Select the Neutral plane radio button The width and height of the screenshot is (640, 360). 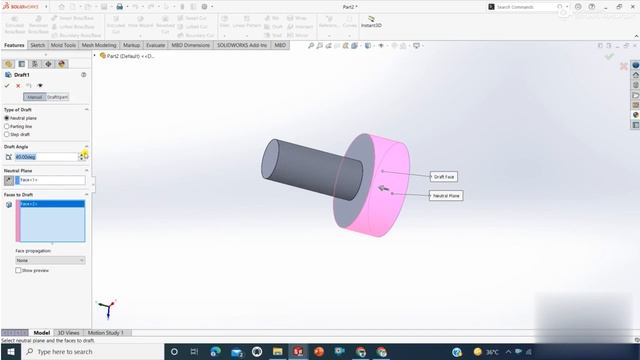[x=7, y=118]
